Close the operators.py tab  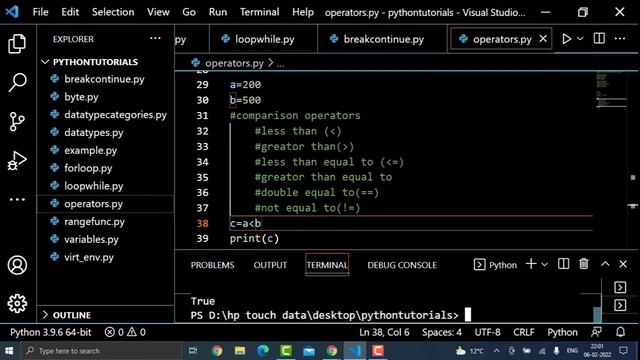(x=543, y=39)
